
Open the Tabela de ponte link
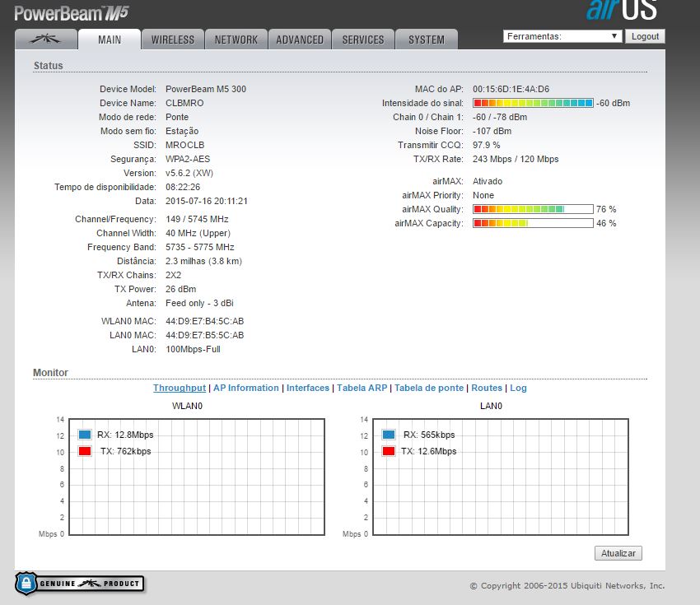coord(429,388)
